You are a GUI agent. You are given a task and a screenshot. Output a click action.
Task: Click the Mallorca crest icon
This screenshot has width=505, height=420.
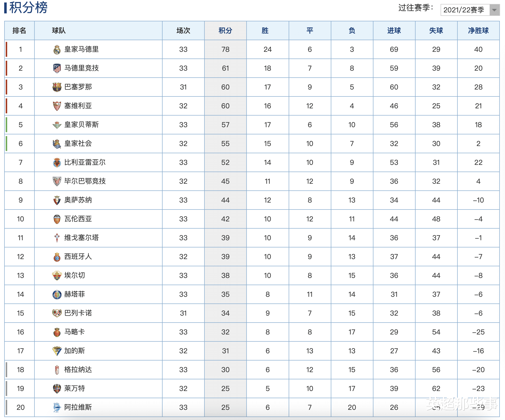[x=57, y=332]
